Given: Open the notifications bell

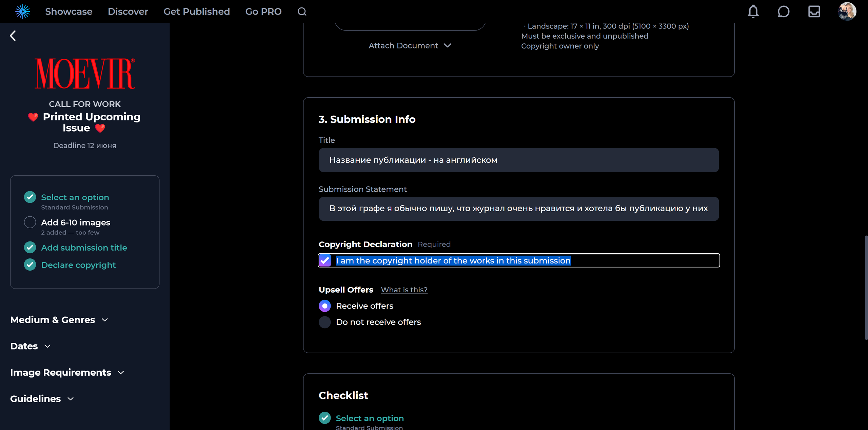Looking at the screenshot, I should pyautogui.click(x=753, y=12).
